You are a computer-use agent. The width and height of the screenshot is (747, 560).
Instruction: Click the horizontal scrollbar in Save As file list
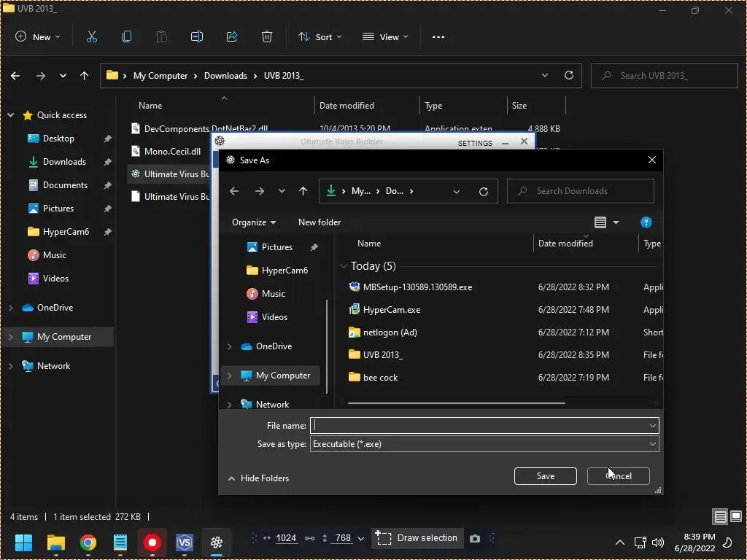click(x=457, y=402)
